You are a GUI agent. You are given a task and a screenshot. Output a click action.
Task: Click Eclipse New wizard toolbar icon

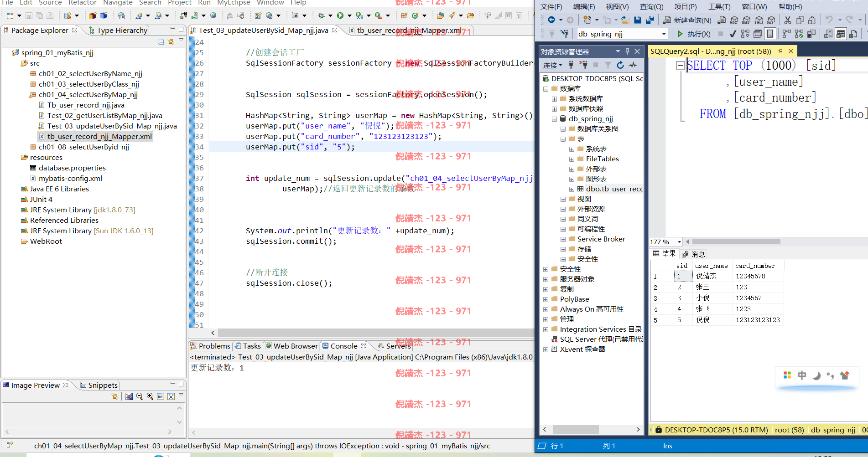point(10,15)
